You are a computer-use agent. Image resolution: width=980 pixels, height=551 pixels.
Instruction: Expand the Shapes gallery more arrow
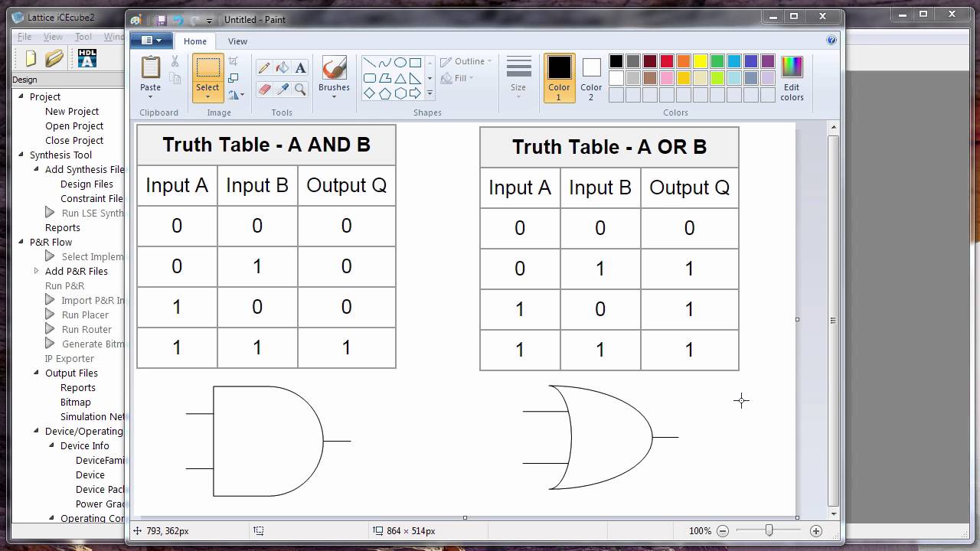pos(430,93)
